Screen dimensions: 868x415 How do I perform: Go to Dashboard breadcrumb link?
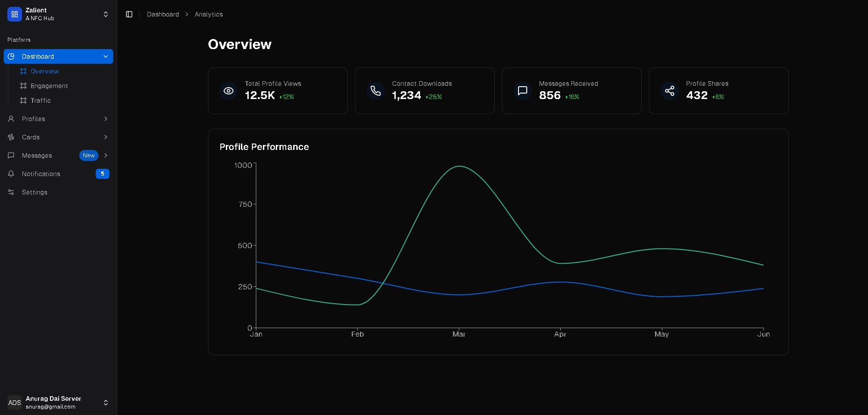163,14
